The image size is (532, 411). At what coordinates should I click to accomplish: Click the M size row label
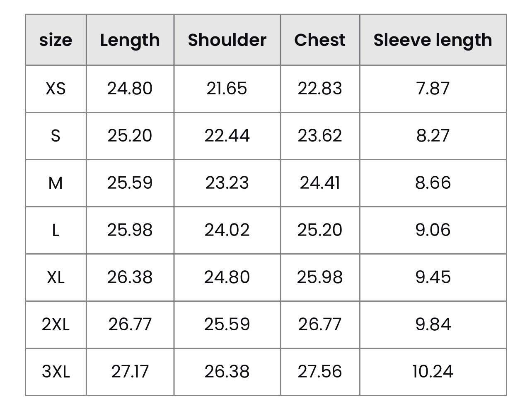click(x=56, y=183)
